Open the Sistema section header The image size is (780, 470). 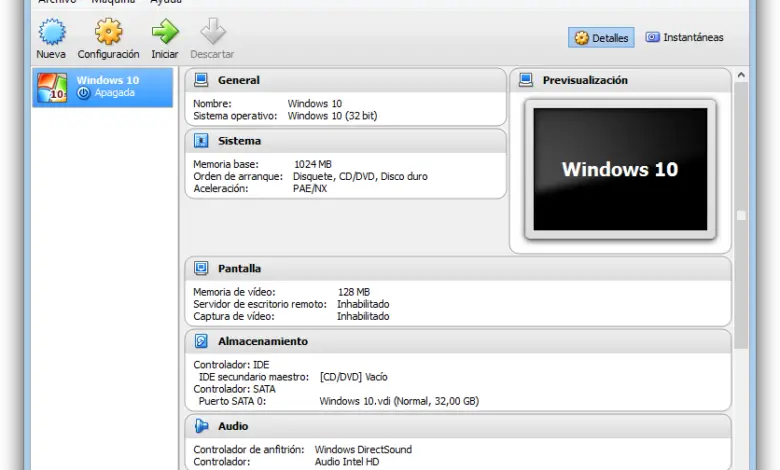click(346, 141)
